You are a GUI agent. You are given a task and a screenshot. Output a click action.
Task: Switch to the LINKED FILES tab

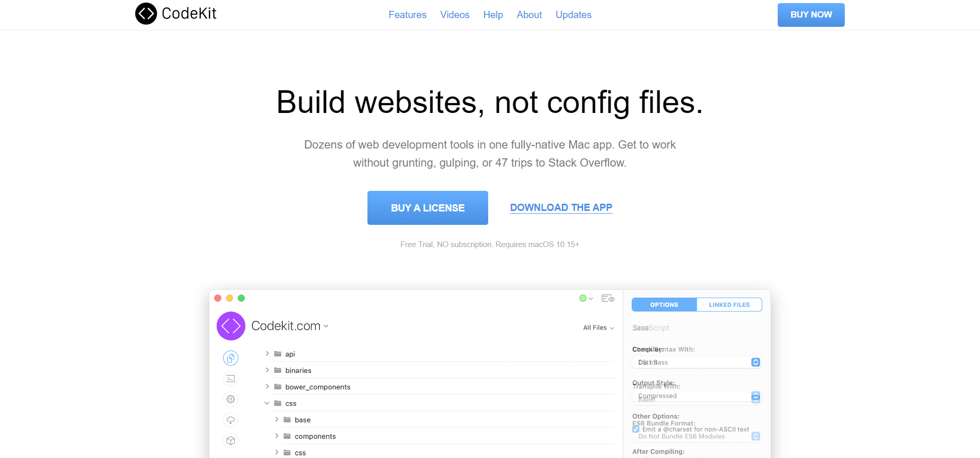coord(729,305)
